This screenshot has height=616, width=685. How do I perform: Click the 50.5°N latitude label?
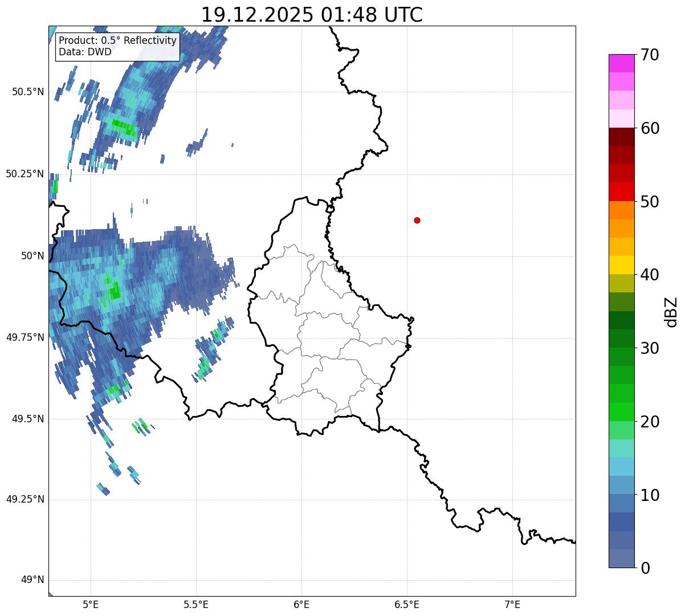[28, 92]
